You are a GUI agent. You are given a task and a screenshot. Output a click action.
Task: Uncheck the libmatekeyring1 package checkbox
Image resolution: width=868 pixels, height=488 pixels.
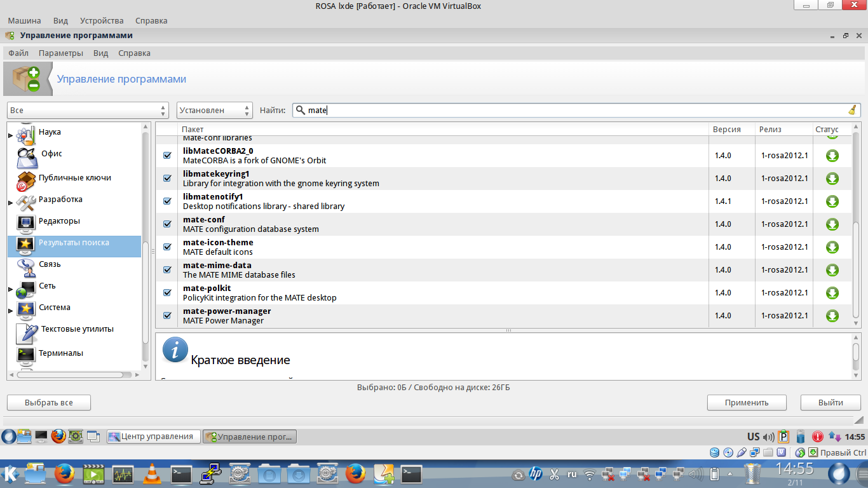tap(168, 179)
